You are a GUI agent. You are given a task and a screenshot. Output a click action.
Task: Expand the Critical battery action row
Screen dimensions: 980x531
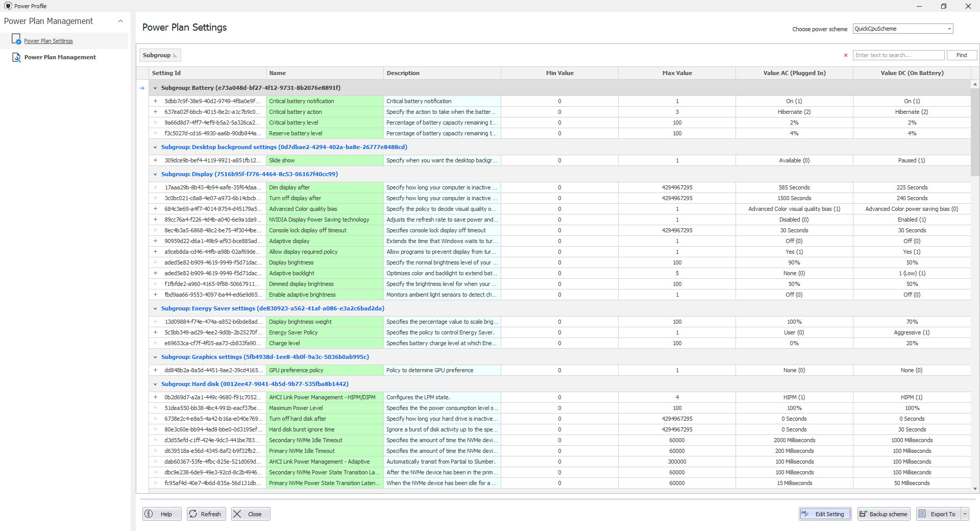155,112
